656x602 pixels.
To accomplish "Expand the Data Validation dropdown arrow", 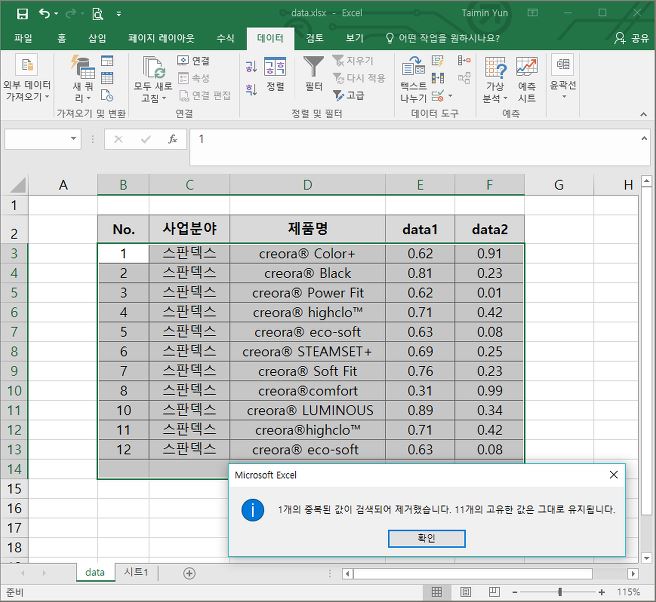I will click(x=451, y=96).
